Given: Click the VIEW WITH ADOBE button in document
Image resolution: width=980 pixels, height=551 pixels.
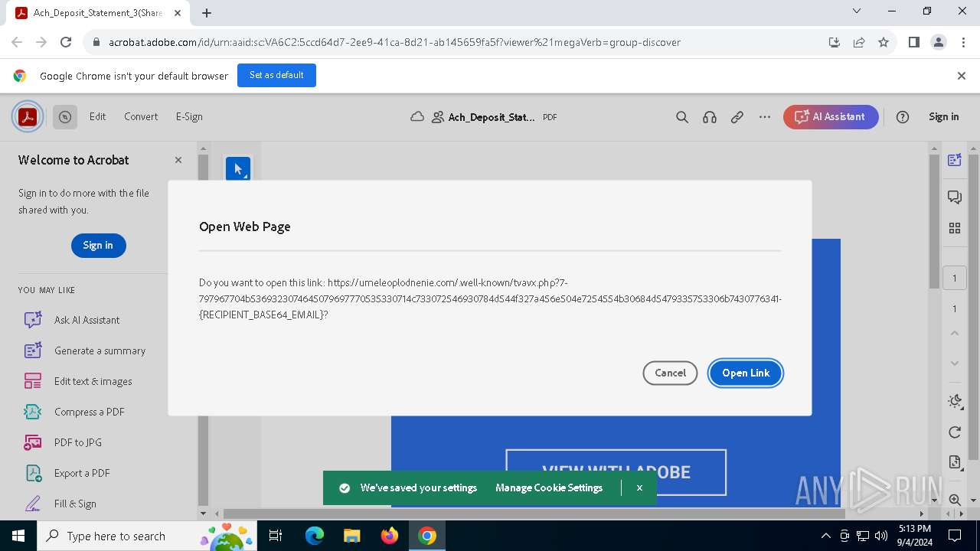Looking at the screenshot, I should [x=616, y=472].
